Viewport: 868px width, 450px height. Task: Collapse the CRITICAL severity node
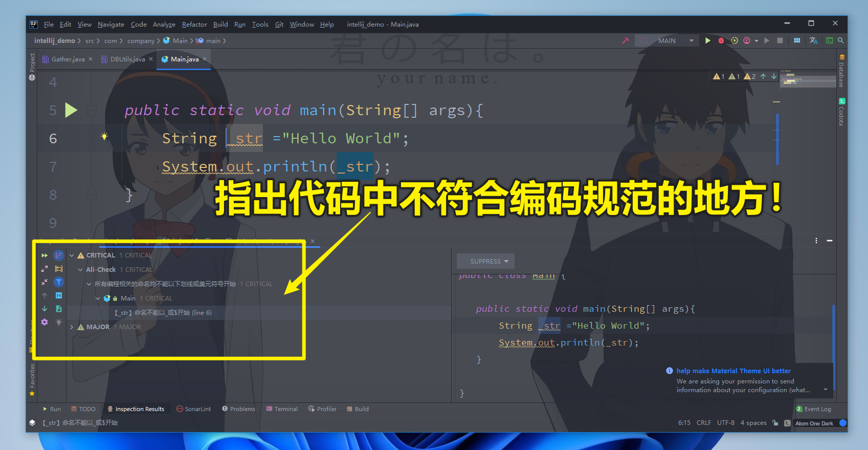click(x=72, y=255)
